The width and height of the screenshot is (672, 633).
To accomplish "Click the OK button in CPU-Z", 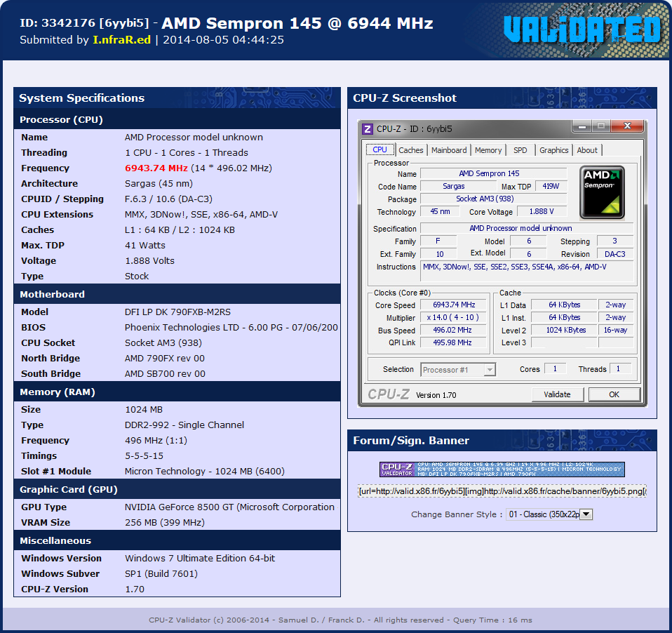I will [614, 394].
